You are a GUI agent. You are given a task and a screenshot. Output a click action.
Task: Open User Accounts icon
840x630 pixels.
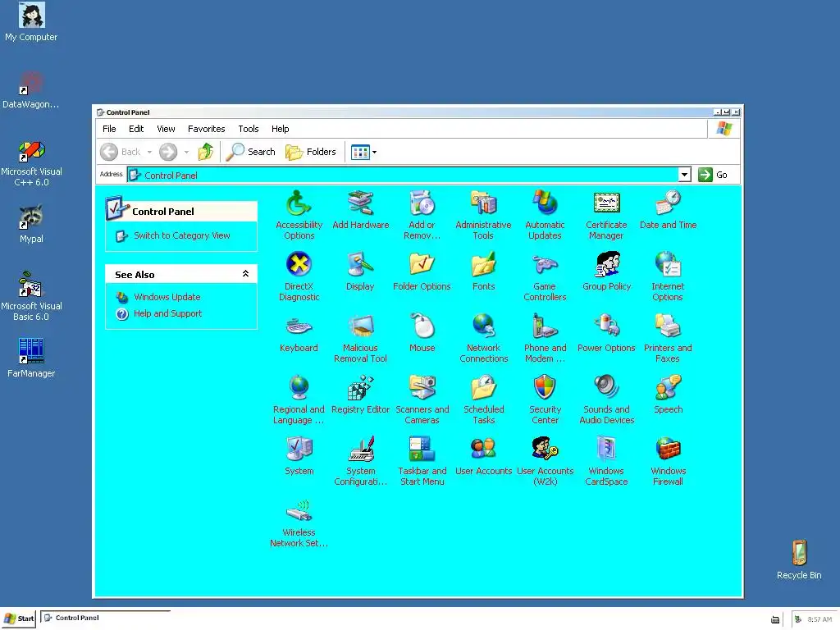click(483, 456)
